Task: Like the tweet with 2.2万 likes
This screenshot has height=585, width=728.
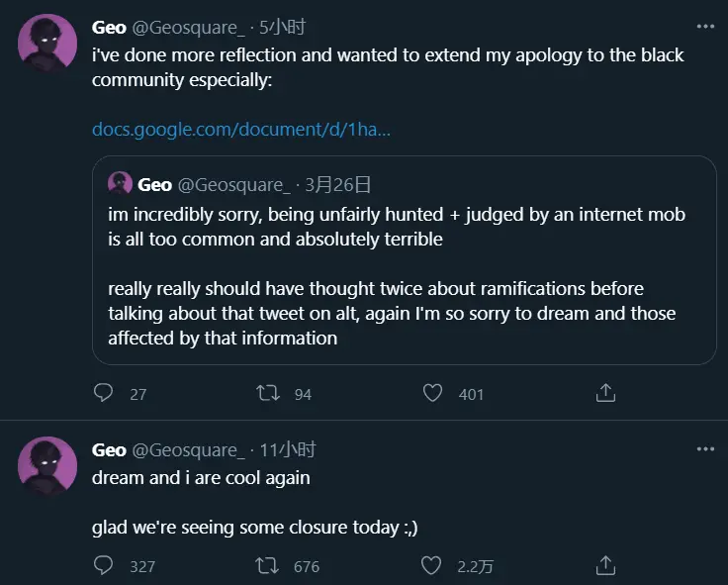Action: pyautogui.click(x=432, y=565)
